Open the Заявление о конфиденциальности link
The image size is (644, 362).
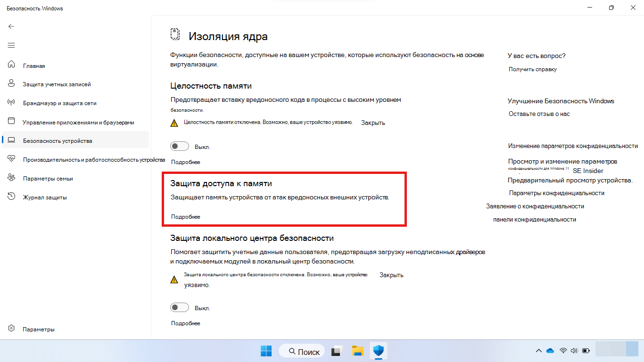535,206
